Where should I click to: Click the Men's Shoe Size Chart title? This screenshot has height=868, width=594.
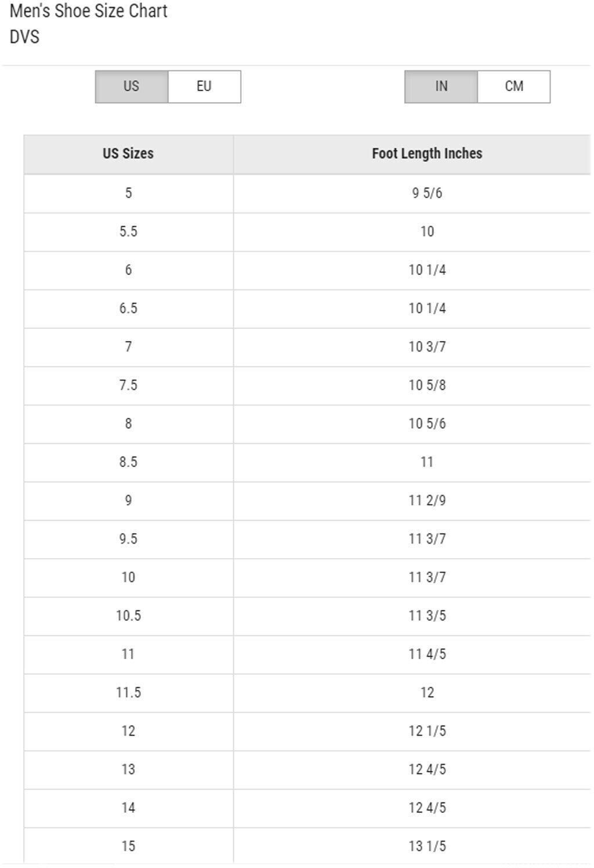[x=89, y=11]
